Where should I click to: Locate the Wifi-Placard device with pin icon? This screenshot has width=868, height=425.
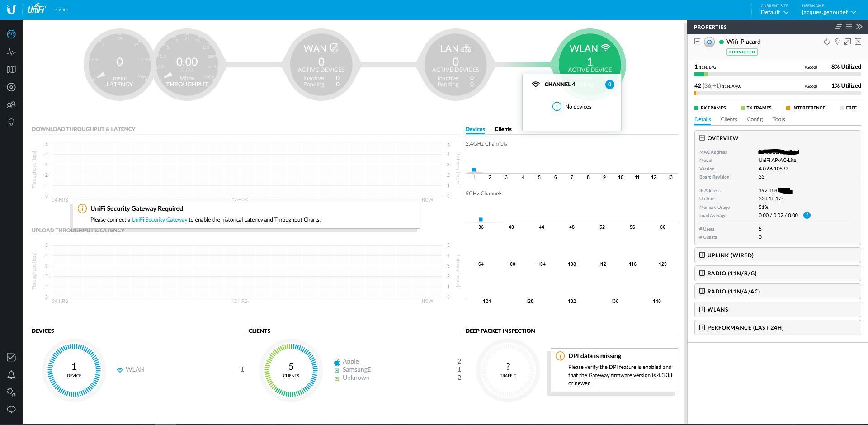coord(837,42)
